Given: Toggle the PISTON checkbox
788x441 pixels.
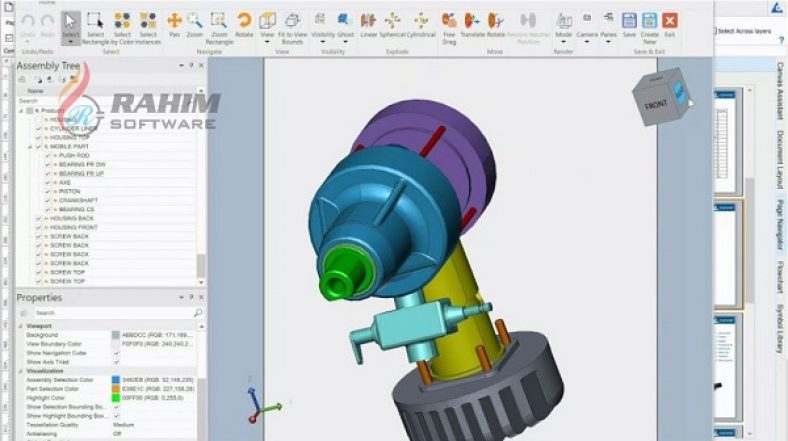Looking at the screenshot, I should (x=48, y=191).
